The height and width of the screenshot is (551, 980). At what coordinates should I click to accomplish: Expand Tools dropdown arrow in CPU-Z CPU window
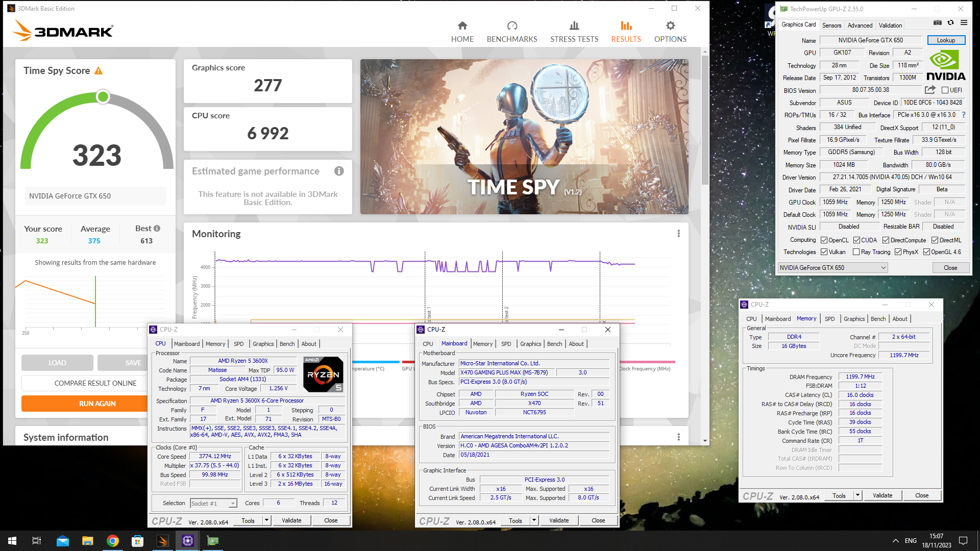(266, 520)
